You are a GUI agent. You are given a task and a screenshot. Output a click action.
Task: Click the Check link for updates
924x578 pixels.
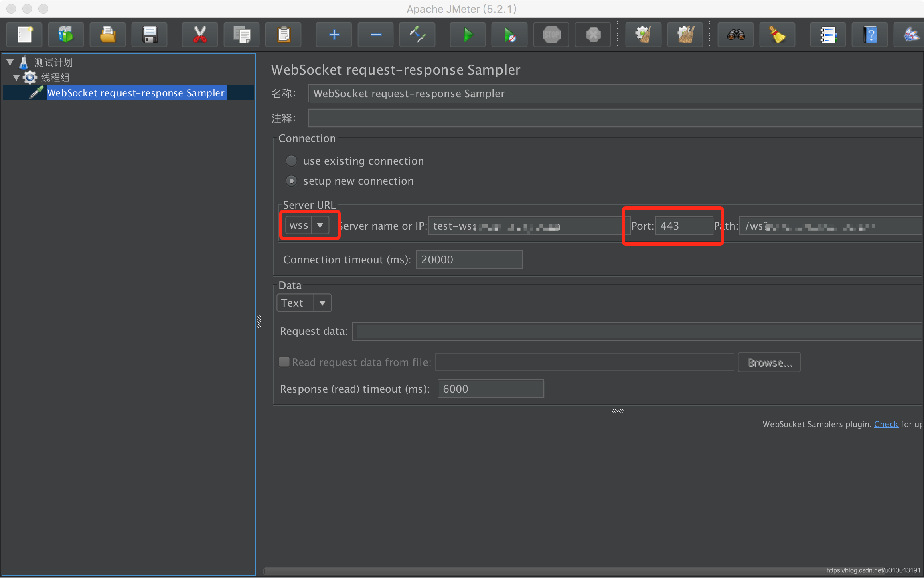point(886,424)
